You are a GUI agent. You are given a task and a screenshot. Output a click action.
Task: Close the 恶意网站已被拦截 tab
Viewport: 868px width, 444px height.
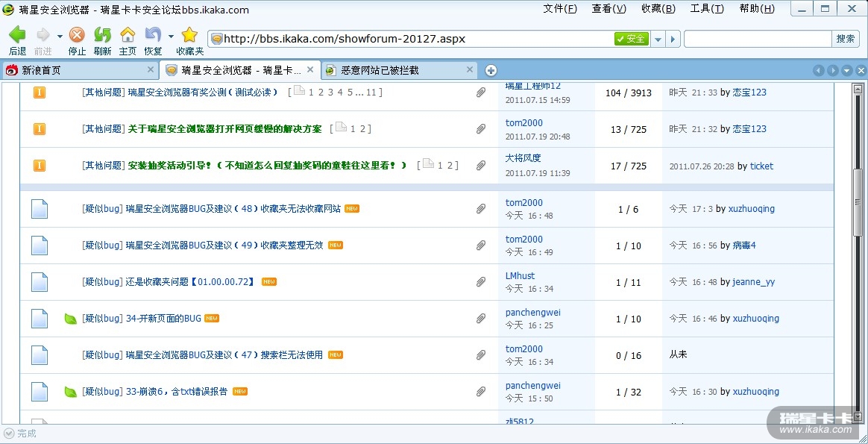tap(470, 69)
